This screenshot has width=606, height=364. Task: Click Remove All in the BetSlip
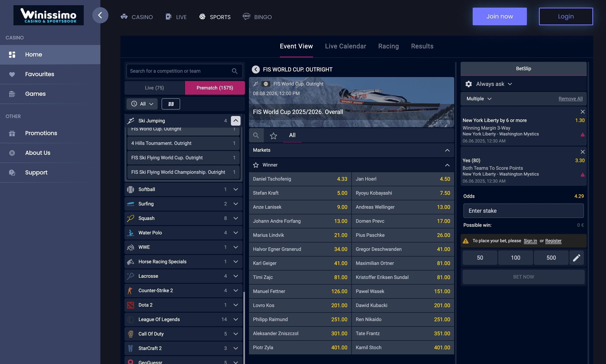[x=570, y=99]
